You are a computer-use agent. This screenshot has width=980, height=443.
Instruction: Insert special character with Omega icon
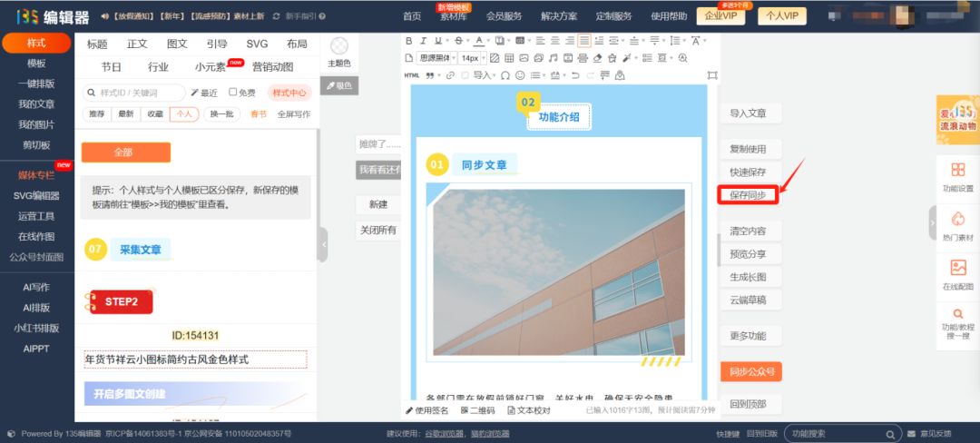pyautogui.click(x=505, y=75)
